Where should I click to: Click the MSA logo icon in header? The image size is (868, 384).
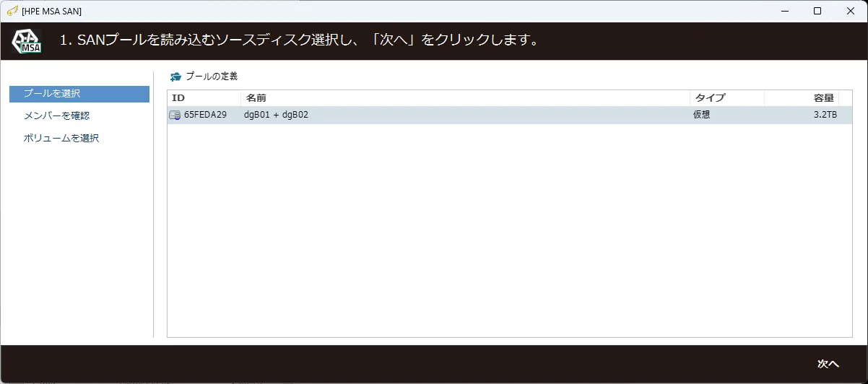pos(27,41)
